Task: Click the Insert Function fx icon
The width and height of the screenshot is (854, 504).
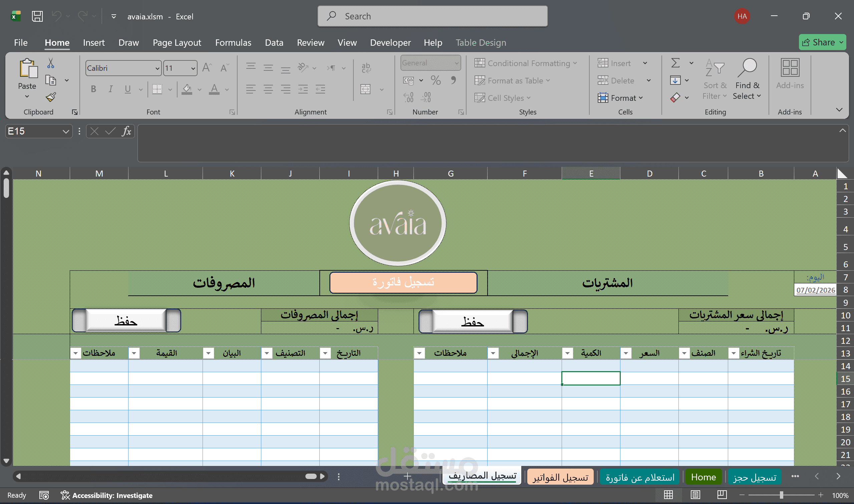Action: tap(126, 131)
